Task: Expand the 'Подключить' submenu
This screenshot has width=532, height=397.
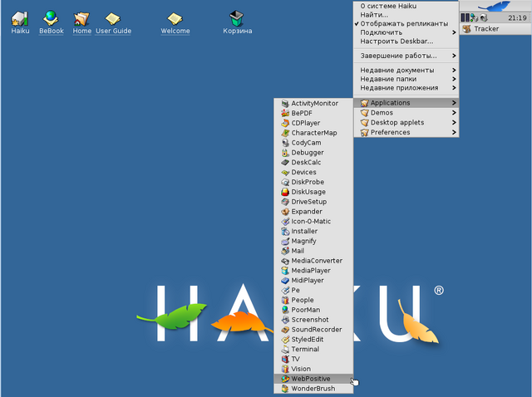Action: point(406,32)
